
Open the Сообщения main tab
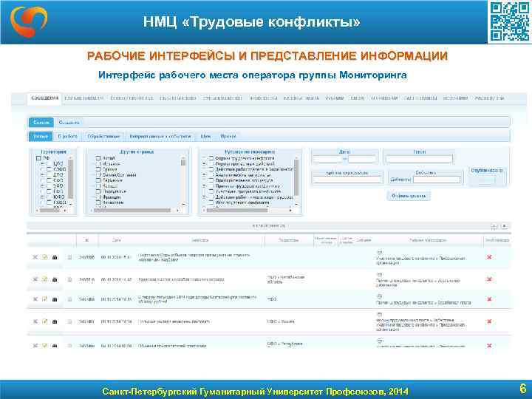44,98
